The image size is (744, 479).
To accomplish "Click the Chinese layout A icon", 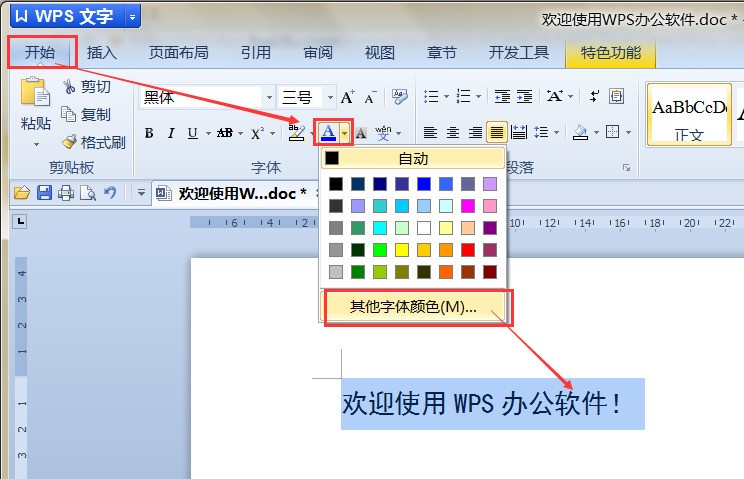I will click(554, 96).
